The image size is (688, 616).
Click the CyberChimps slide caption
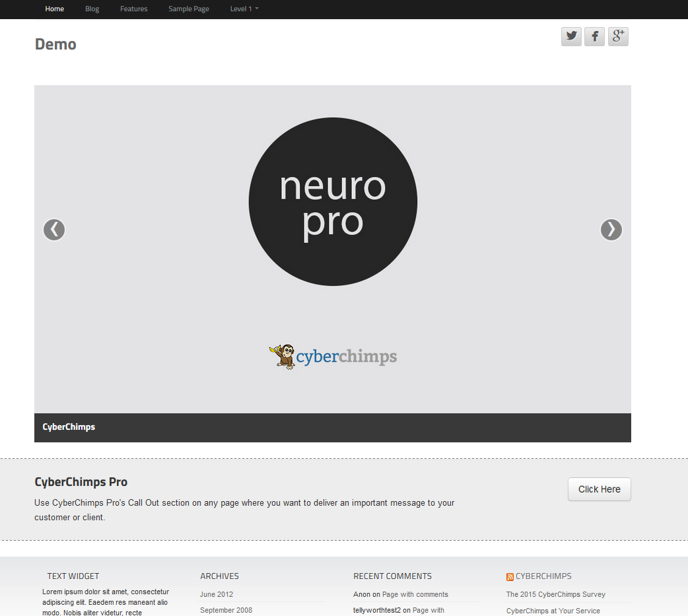69,427
